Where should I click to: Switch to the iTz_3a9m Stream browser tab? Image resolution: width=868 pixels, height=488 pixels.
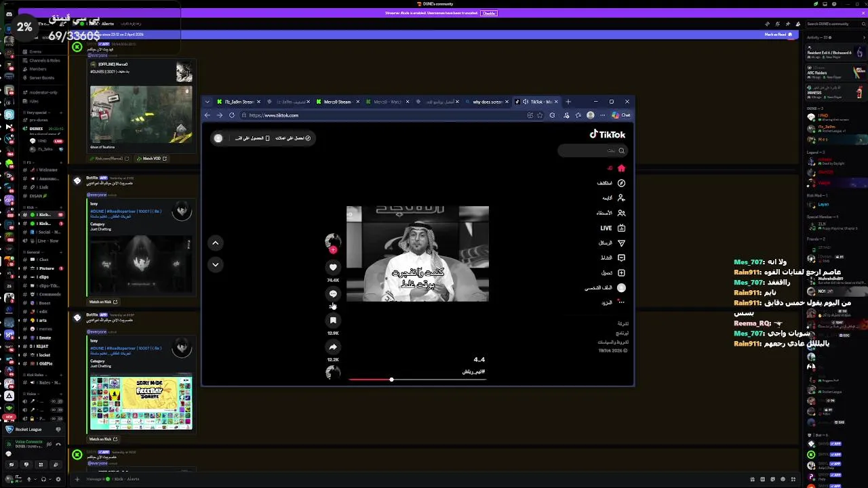click(238, 102)
